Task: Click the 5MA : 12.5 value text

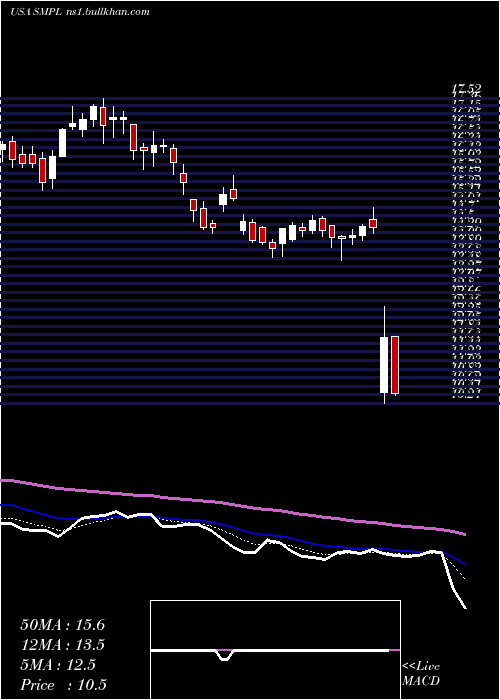Action: coord(58,665)
